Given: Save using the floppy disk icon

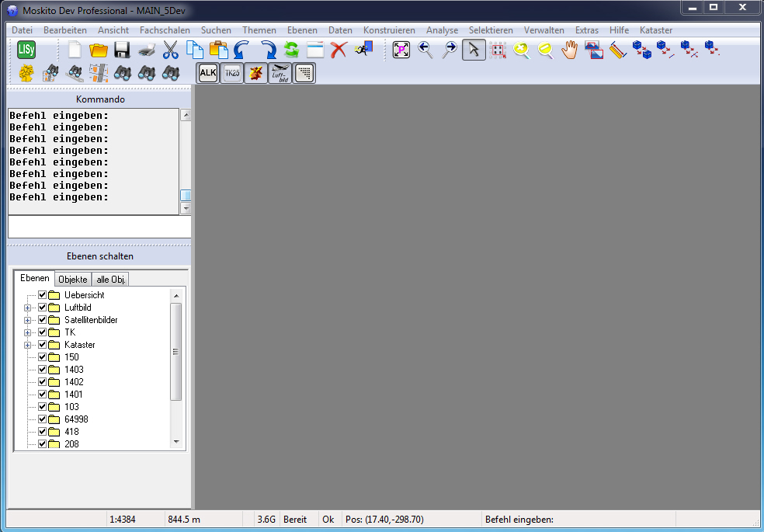Looking at the screenshot, I should 123,50.
